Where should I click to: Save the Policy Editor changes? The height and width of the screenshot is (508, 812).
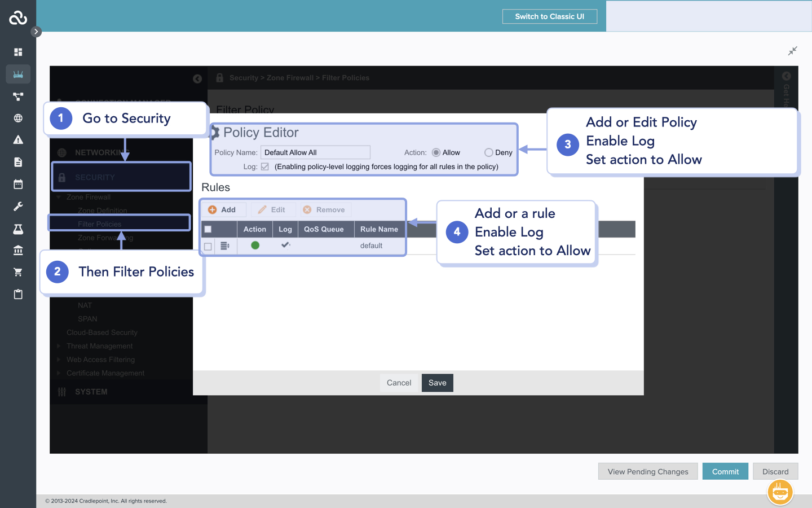(x=438, y=383)
